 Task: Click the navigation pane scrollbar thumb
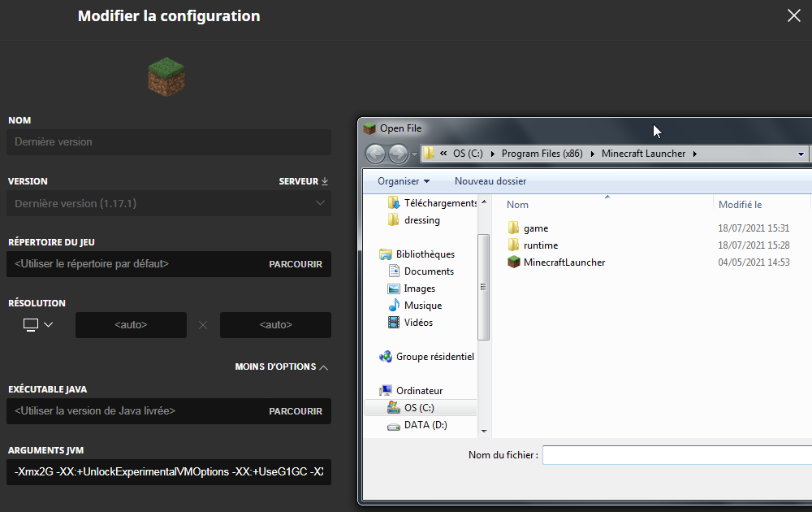tap(484, 287)
